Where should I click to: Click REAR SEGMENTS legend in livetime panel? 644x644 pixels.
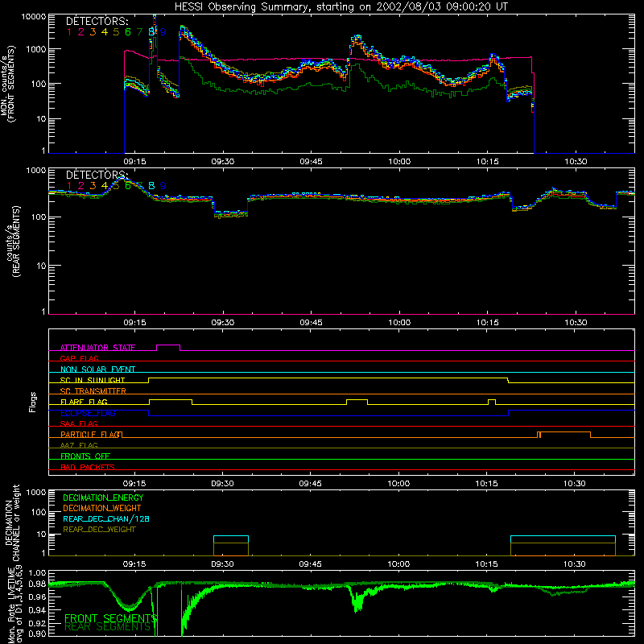point(108,626)
